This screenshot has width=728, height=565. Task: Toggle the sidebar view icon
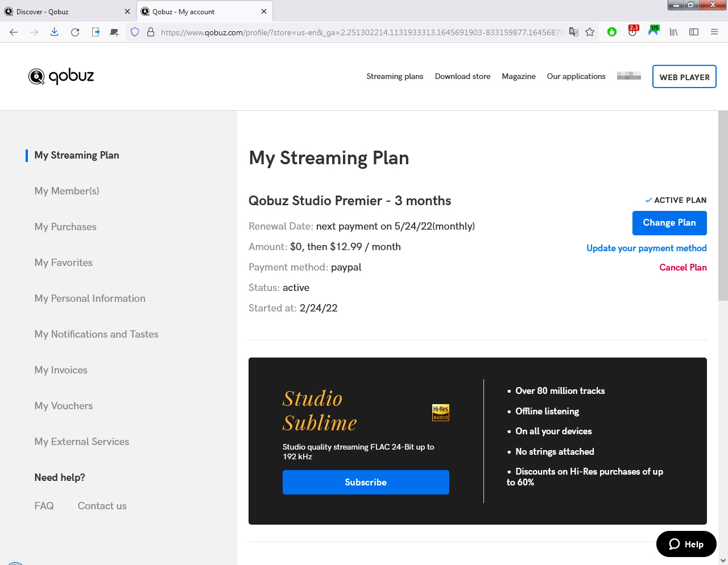[694, 32]
